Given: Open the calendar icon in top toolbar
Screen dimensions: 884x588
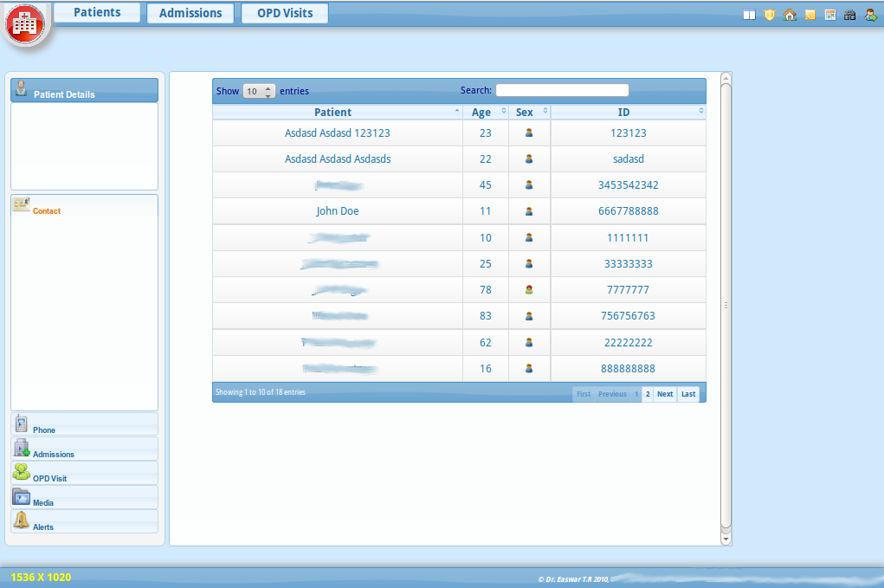Looking at the screenshot, I should [x=830, y=15].
